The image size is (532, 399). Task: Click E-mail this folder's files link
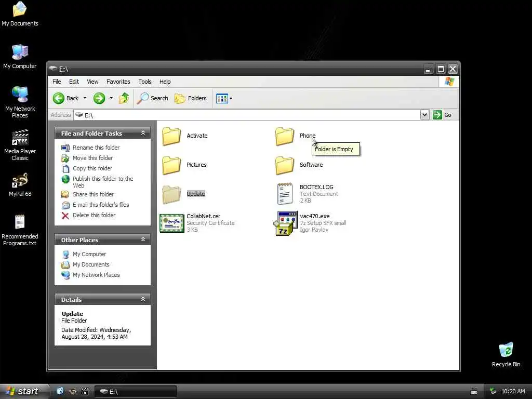pos(101,205)
